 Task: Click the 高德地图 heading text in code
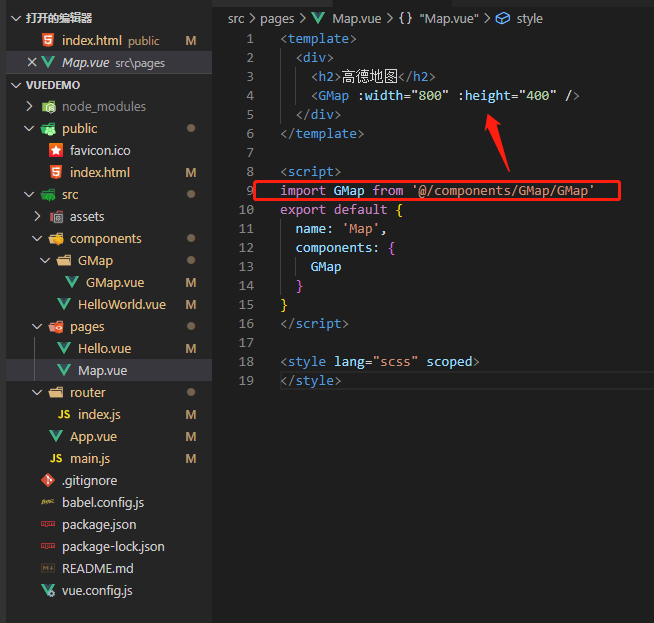(x=370, y=76)
